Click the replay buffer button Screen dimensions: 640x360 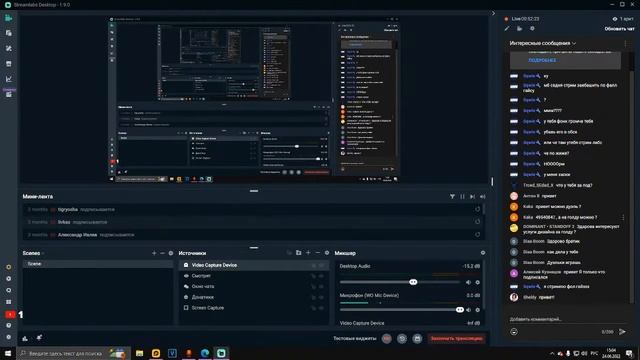tap(402, 338)
